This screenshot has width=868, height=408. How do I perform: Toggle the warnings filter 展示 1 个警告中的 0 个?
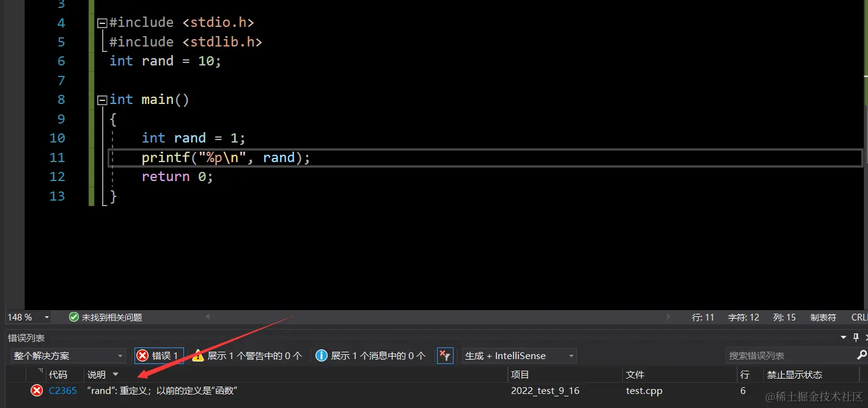248,356
